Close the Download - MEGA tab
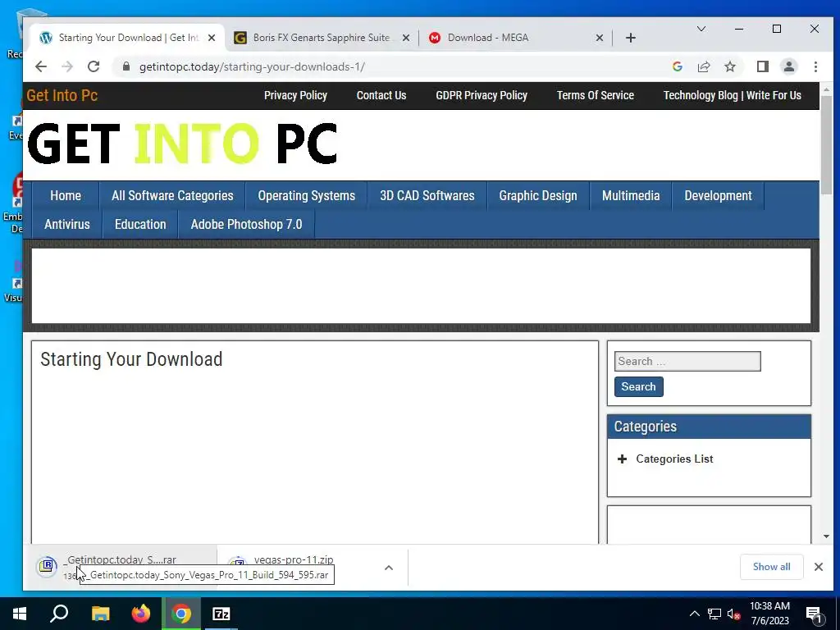The width and height of the screenshot is (840, 630). click(600, 38)
